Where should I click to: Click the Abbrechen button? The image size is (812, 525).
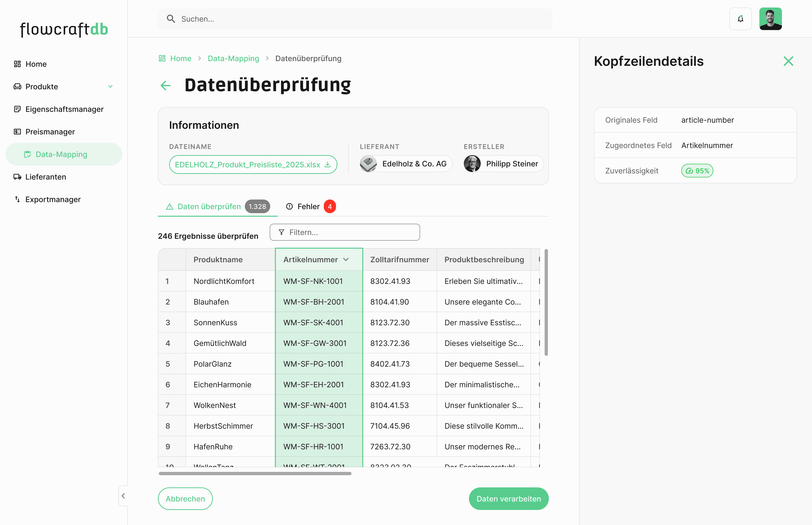point(185,499)
